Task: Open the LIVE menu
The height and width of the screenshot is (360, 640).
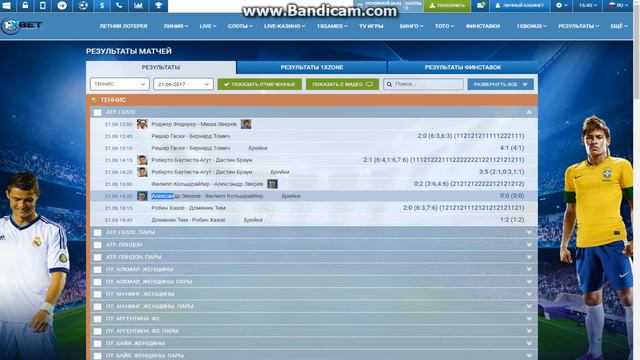Action: [x=208, y=26]
